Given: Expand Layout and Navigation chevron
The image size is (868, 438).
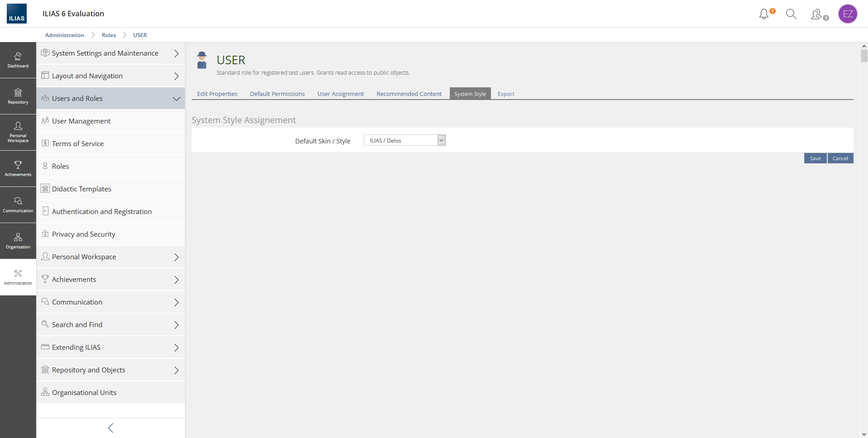Looking at the screenshot, I should 176,76.
